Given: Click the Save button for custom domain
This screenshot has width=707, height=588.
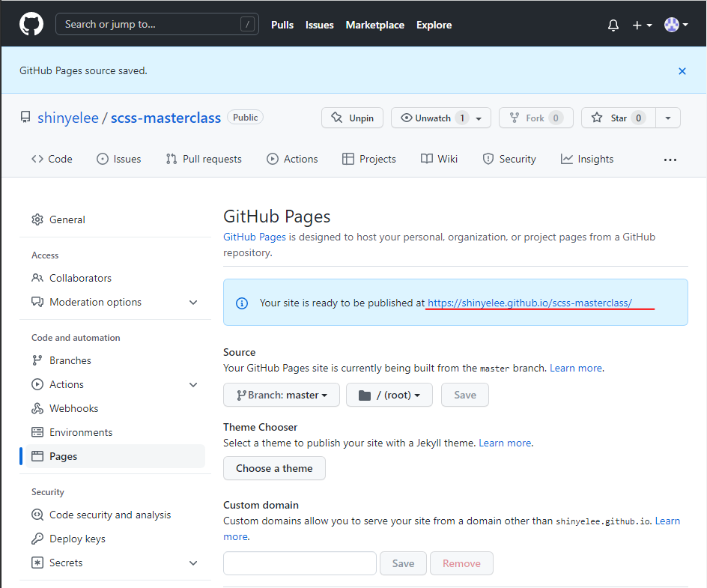Looking at the screenshot, I should pos(403,563).
